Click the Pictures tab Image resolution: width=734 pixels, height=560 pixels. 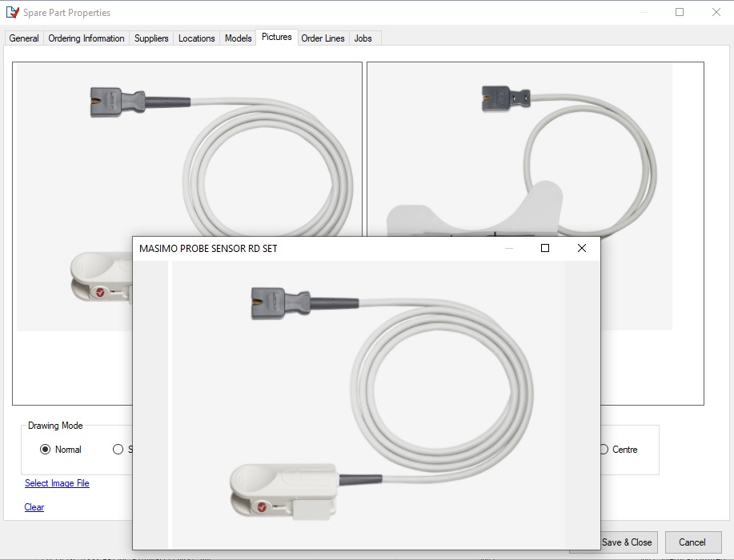click(277, 37)
